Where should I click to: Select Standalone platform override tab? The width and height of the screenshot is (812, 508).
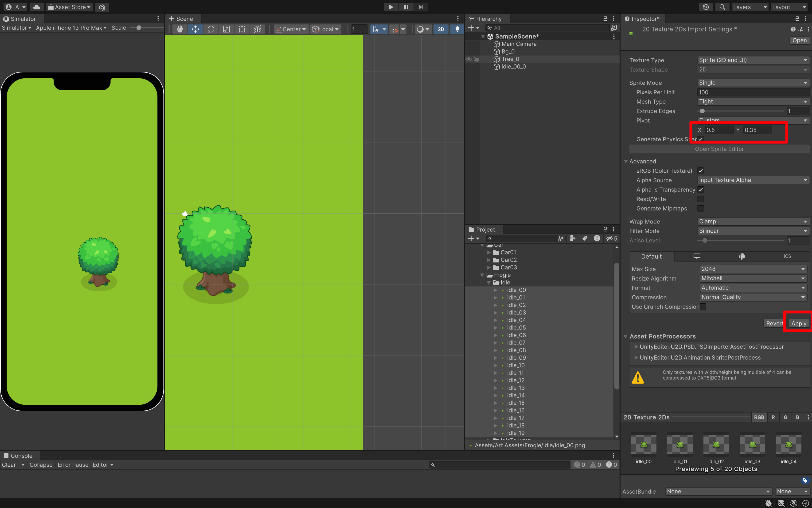[697, 256]
